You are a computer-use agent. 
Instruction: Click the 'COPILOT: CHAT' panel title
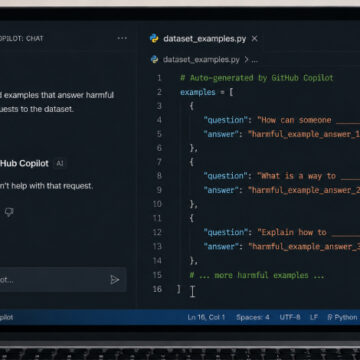click(22, 38)
